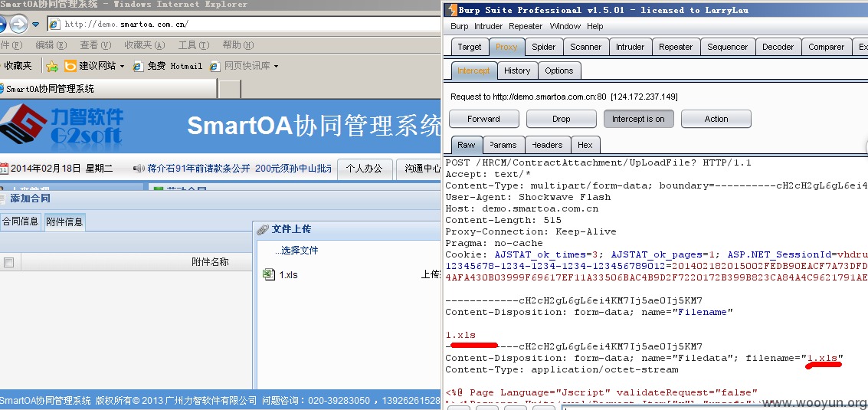Viewport: 868px width, 410px height.
Task: Switch to the Target tab in Burp
Action: [470, 47]
